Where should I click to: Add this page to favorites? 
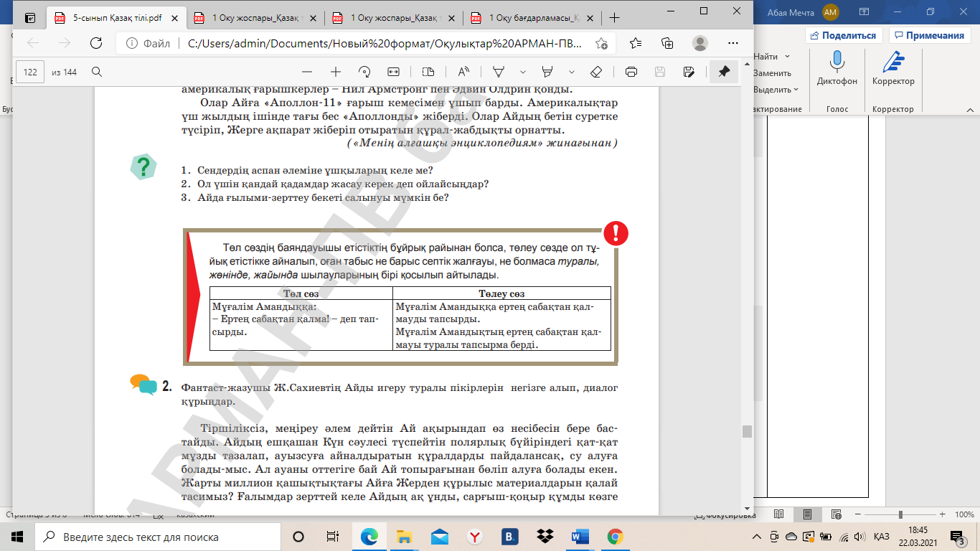pos(601,43)
